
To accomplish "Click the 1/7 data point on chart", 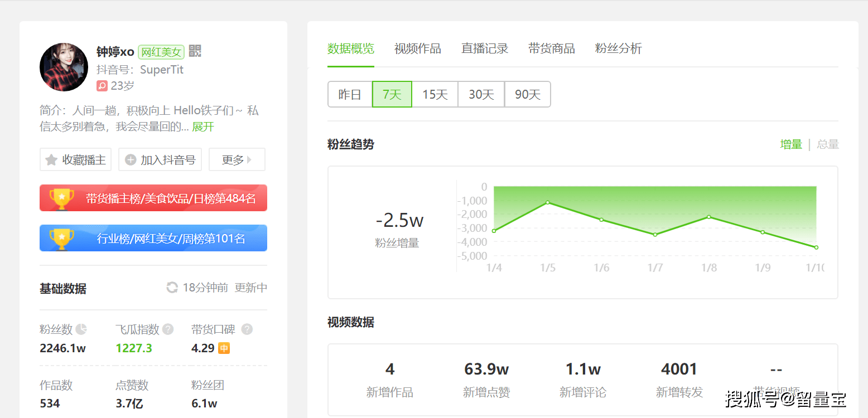I will coord(655,235).
